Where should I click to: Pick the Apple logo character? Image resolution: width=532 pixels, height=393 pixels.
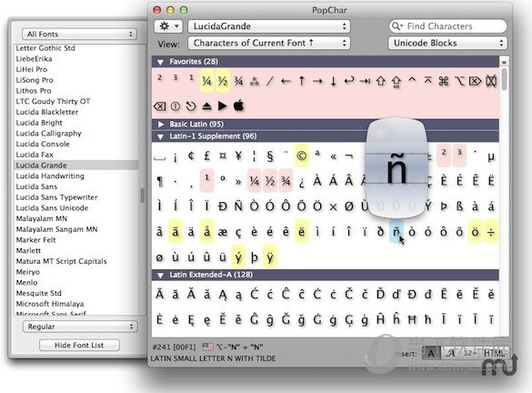coord(238,106)
